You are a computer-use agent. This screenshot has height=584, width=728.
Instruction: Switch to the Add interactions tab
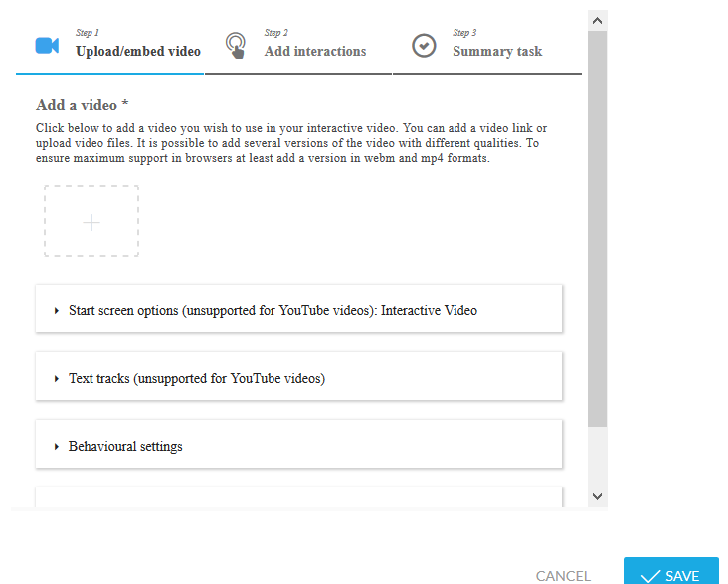pos(298,47)
